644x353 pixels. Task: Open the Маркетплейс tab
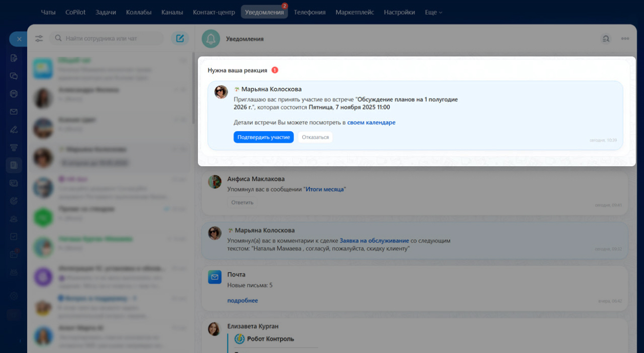tap(354, 12)
